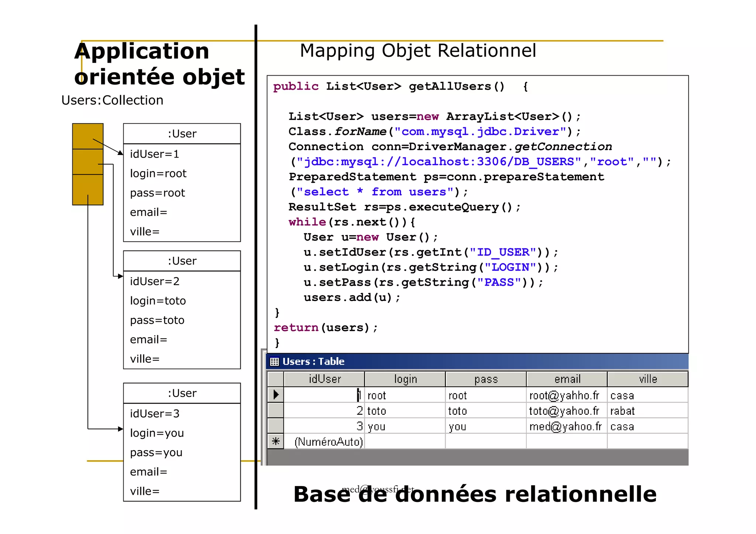This screenshot has height=534, width=756.
Task: Click the User u=new User(); line
Action: 371,237
